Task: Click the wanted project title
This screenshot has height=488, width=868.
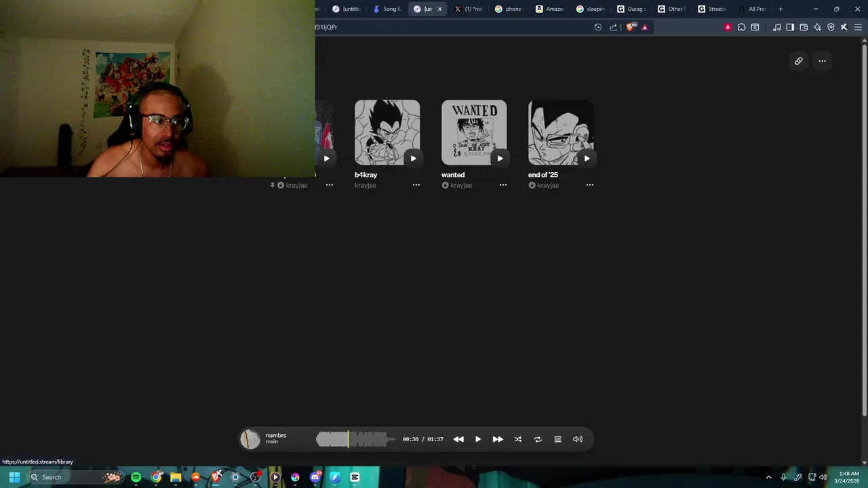Action: 453,175
